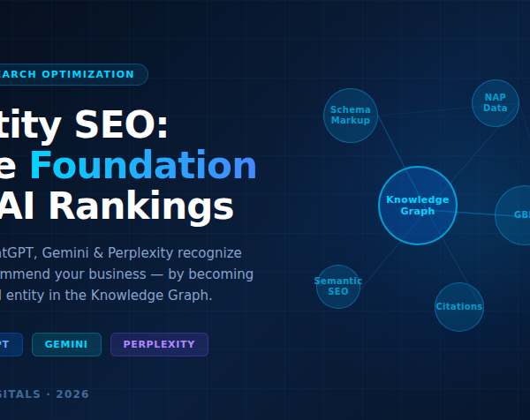
Task: Click the text "entity in the Knowledge Graph."
Action: [110, 296]
